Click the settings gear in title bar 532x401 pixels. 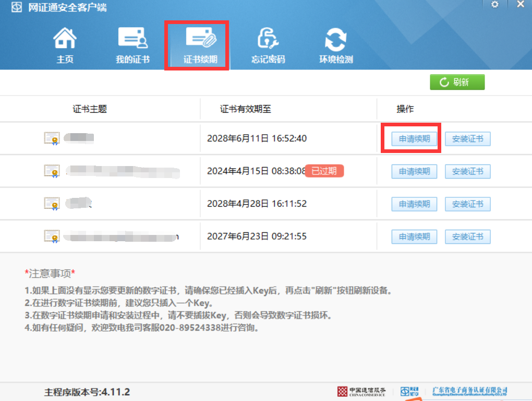(x=495, y=5)
